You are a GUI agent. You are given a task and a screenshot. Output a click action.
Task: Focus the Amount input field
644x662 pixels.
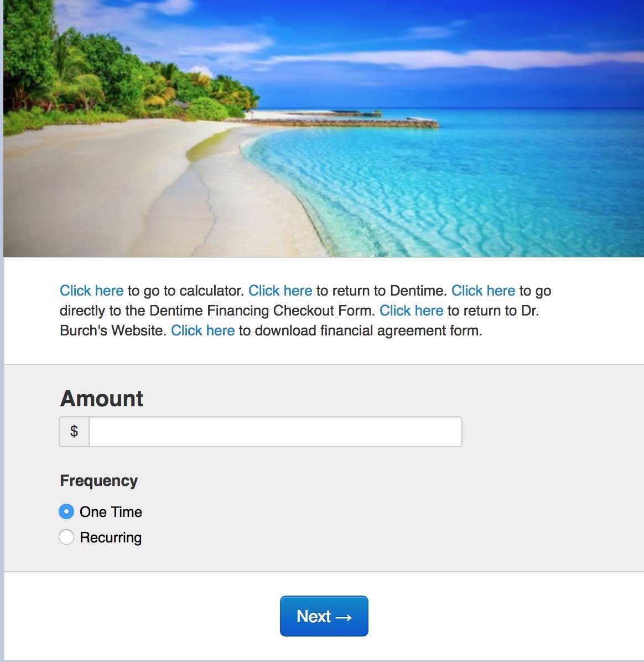click(x=275, y=432)
